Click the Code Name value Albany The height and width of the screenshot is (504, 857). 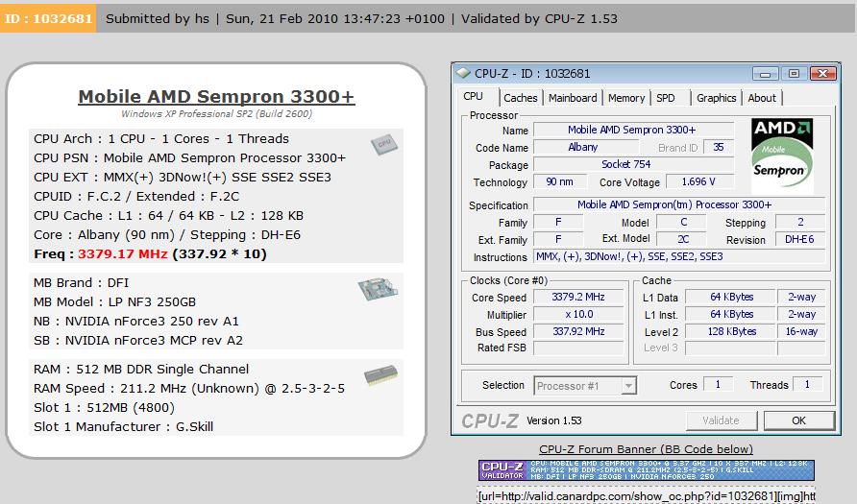[585, 148]
